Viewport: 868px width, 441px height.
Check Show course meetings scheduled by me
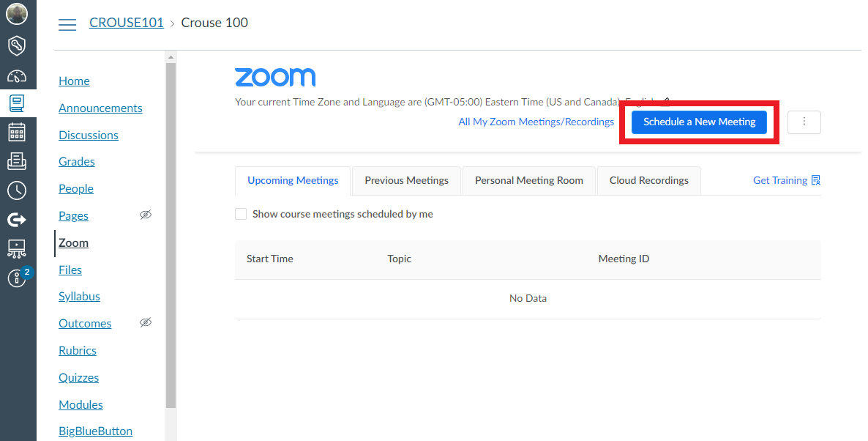241,214
